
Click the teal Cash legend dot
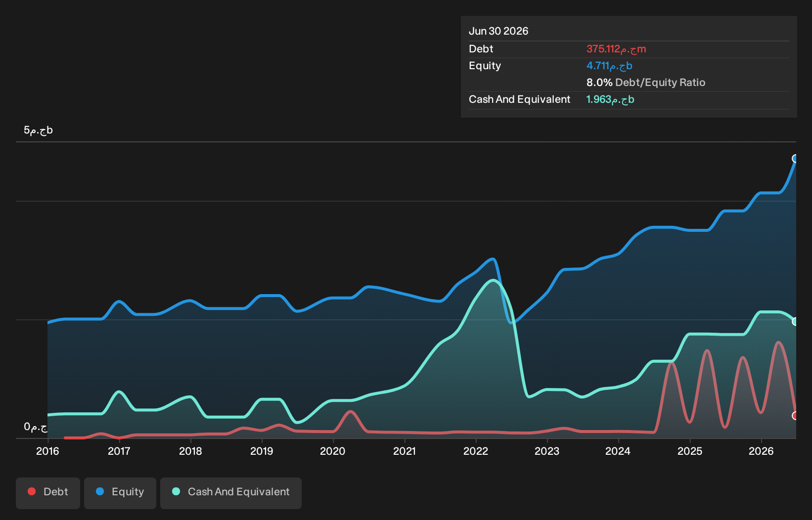coord(176,491)
